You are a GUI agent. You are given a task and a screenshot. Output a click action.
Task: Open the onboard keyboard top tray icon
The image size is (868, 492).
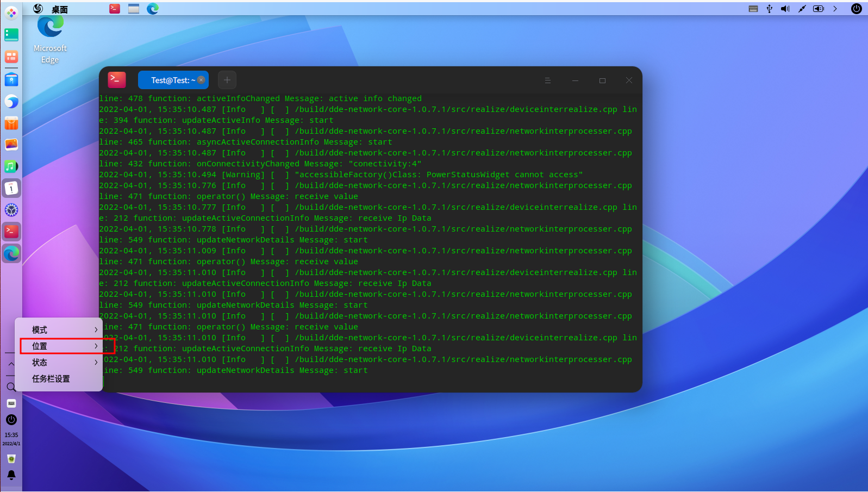(753, 9)
